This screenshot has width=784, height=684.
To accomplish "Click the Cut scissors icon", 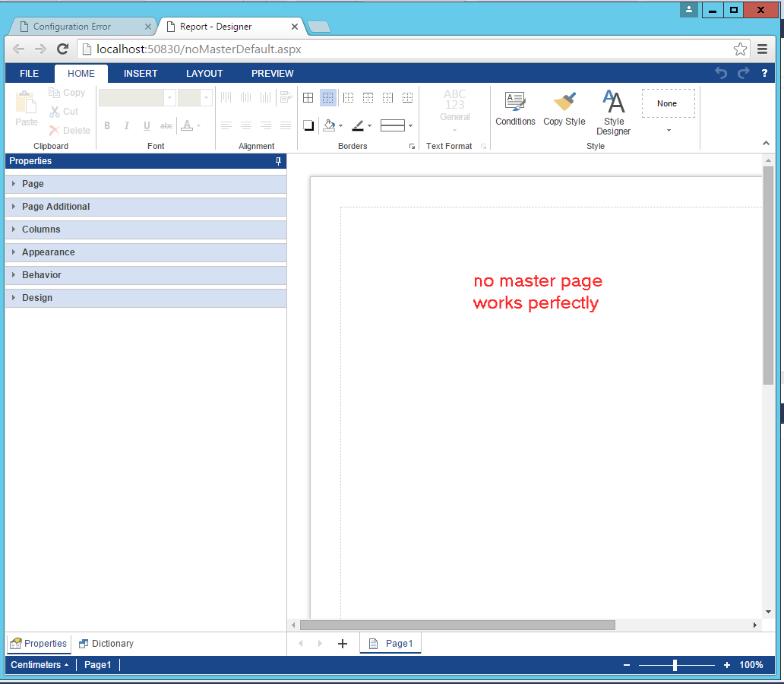I will (55, 112).
